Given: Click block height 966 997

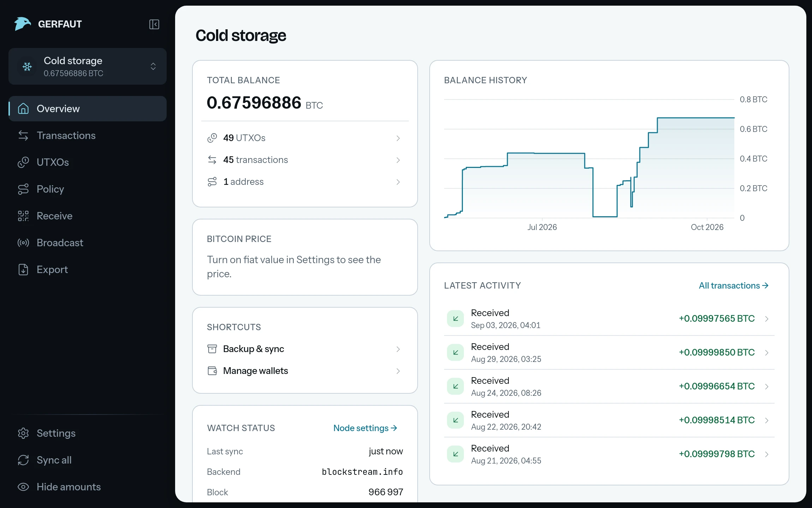Looking at the screenshot, I should (386, 492).
